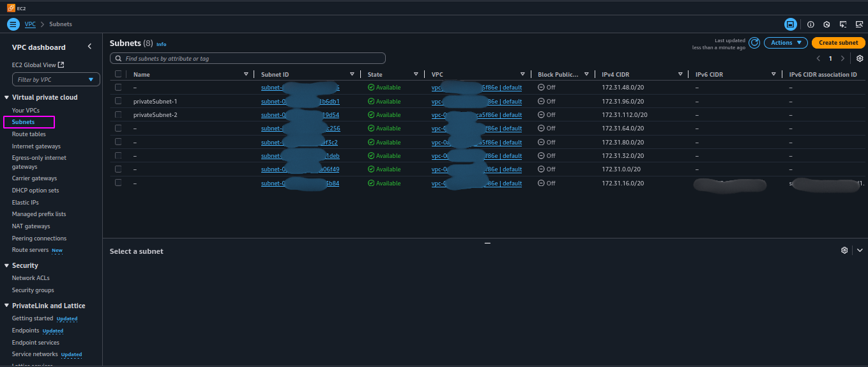The image size is (868, 367).
Task: Select the privateSubnet-1 row checkbox
Action: coord(118,101)
